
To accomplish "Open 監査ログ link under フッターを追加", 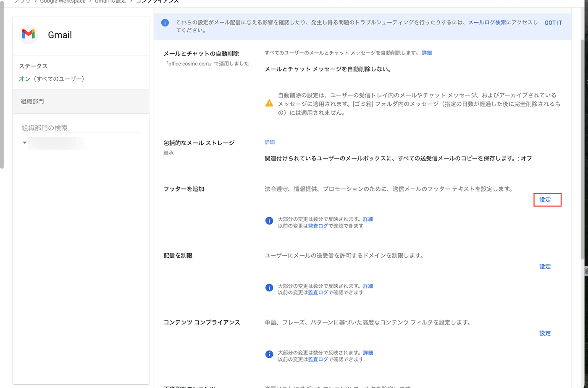I will 318,226.
